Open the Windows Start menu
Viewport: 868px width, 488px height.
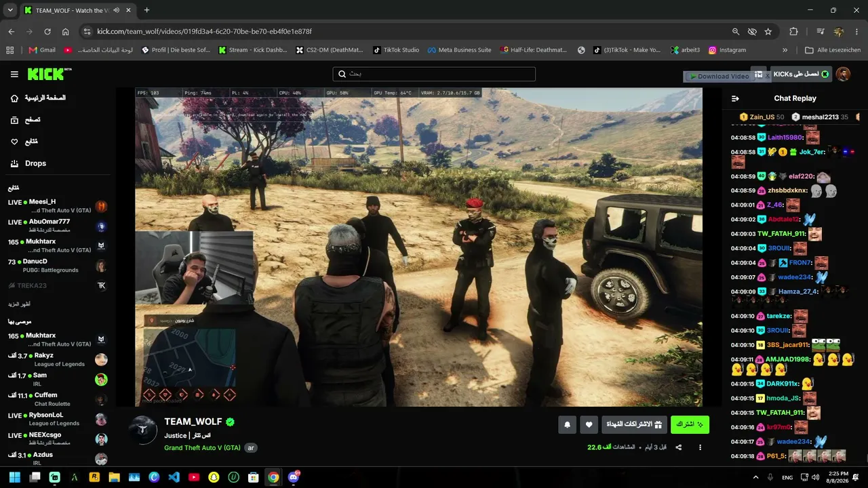(x=14, y=477)
